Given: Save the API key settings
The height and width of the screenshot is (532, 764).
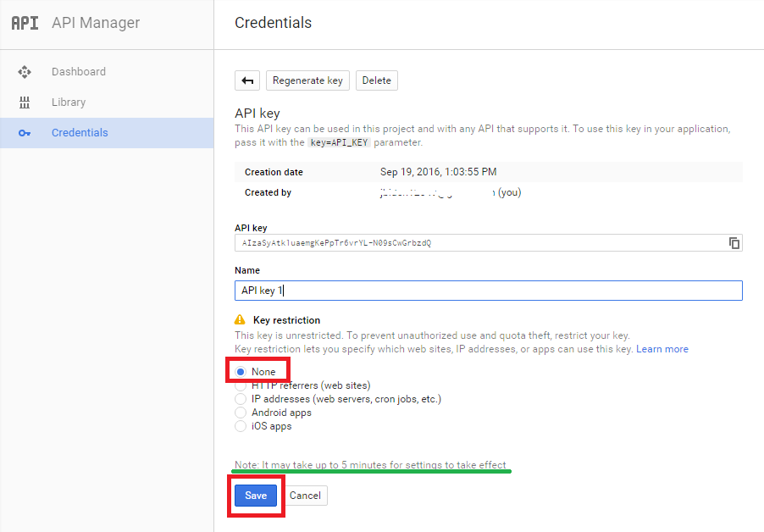Looking at the screenshot, I should 256,496.
